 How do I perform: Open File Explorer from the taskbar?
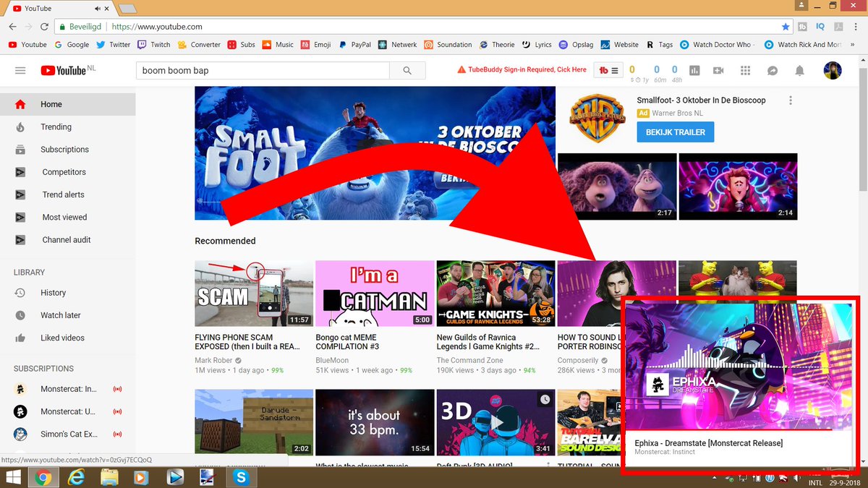[109, 477]
